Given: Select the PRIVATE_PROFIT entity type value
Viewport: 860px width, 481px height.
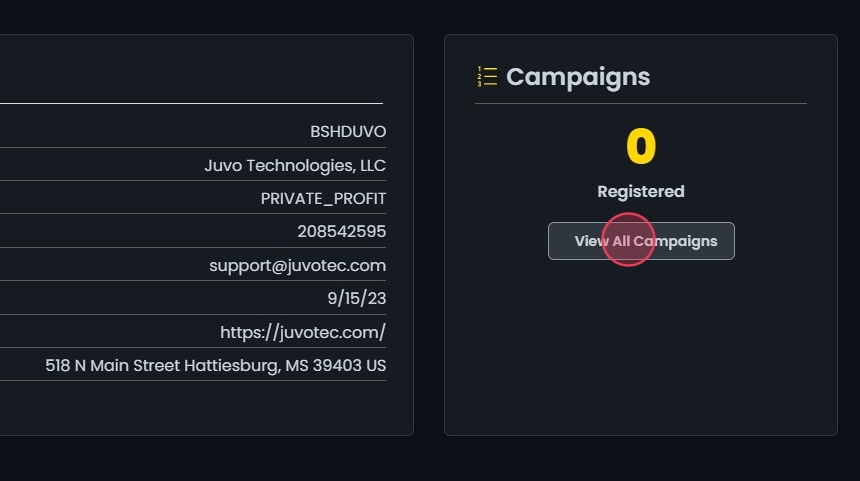Looking at the screenshot, I should pyautogui.click(x=323, y=198).
